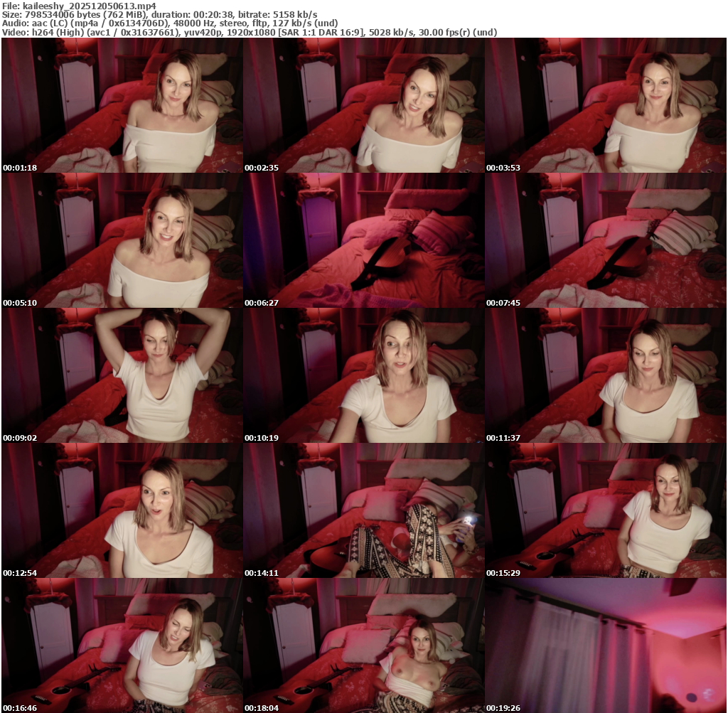Click the 00:05:10 timestamp label
The height and width of the screenshot is (713, 728).
pos(20,303)
